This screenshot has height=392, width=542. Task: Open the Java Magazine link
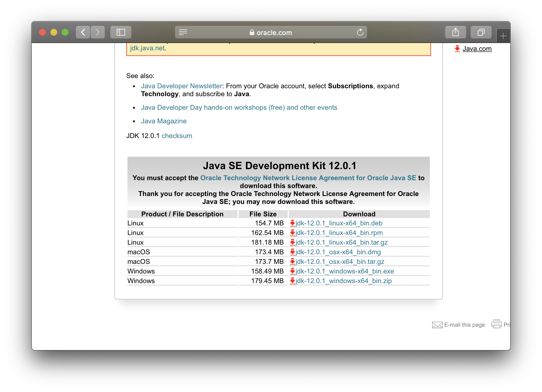164,121
